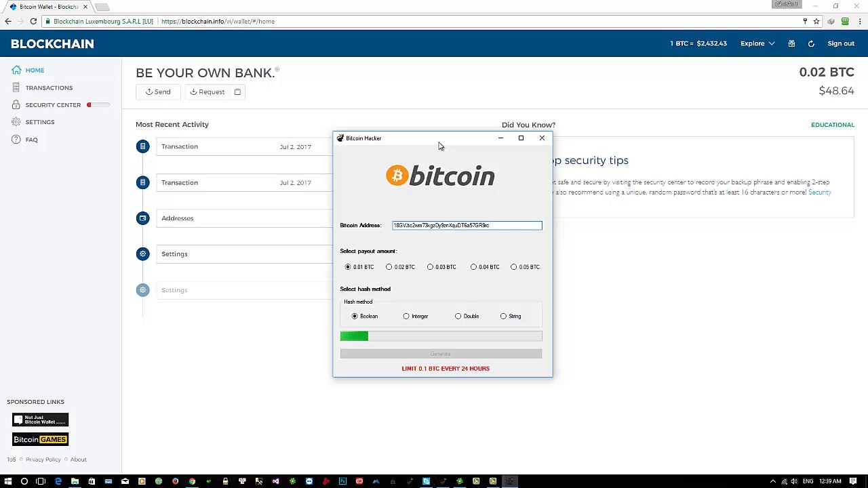
Task: Focus the Bitcoin Address input field
Action: (467, 225)
